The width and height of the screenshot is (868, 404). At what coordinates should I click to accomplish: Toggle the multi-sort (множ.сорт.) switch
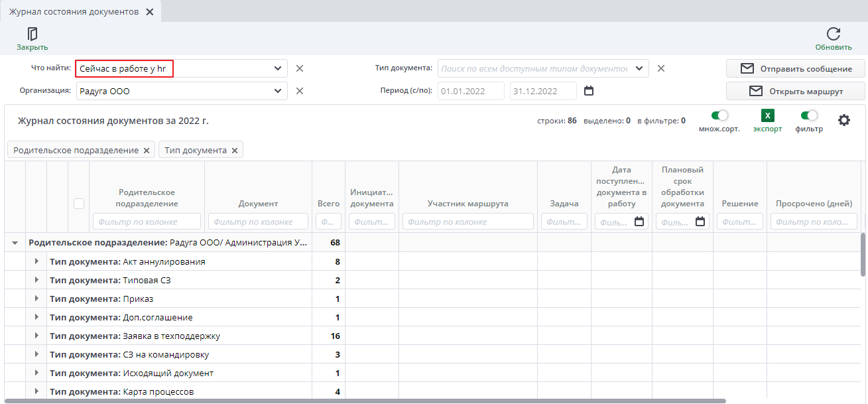click(x=719, y=115)
